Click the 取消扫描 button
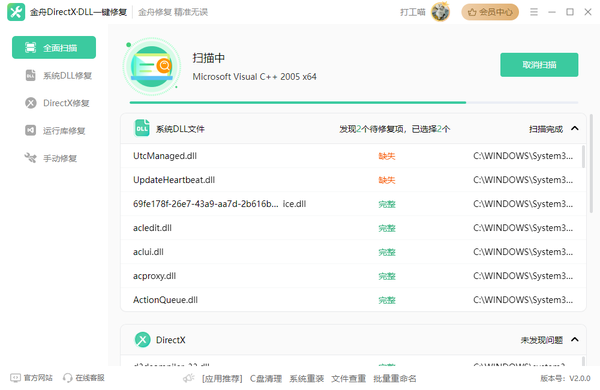 539,65
